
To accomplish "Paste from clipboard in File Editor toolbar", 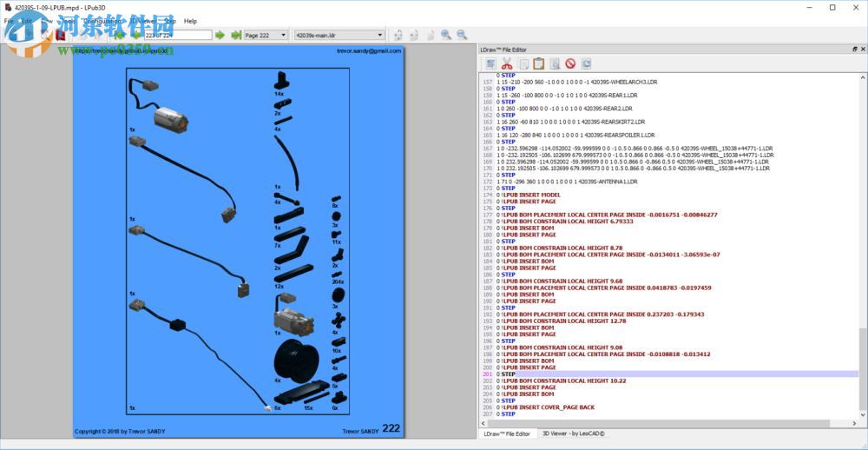I will (539, 63).
